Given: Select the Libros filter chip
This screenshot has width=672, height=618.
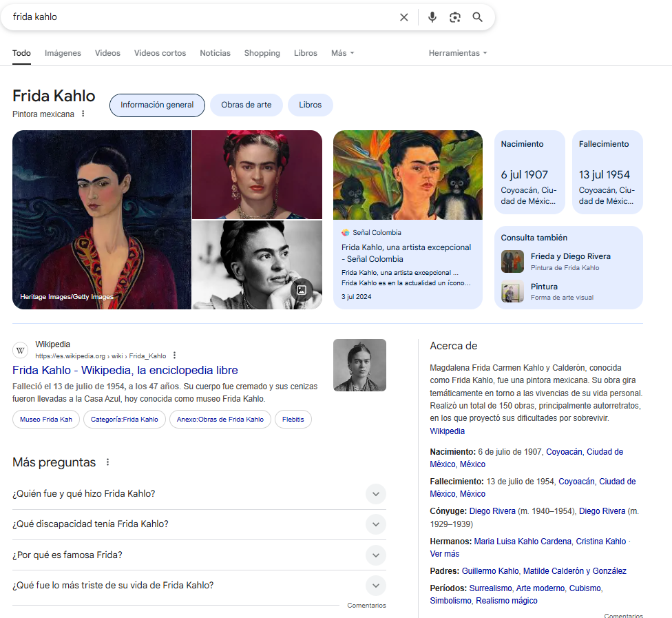Looking at the screenshot, I should click(310, 105).
